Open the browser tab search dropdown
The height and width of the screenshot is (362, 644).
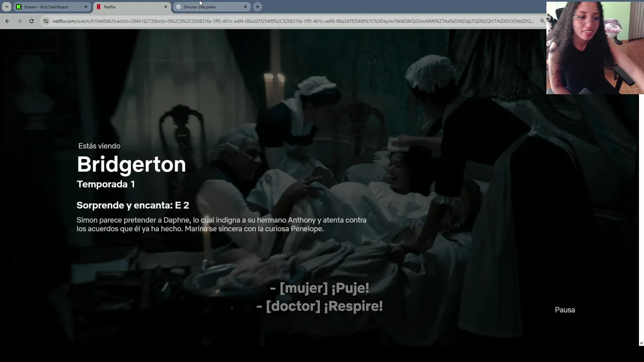7,7
